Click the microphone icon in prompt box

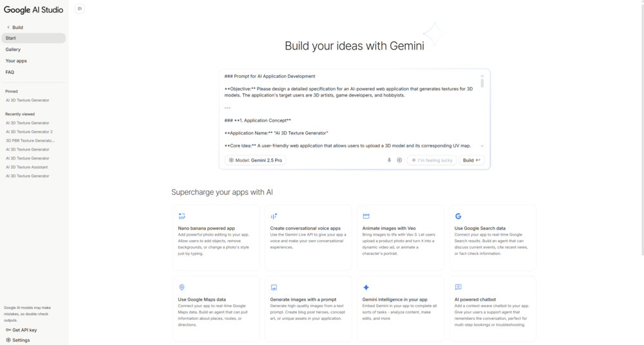click(389, 160)
